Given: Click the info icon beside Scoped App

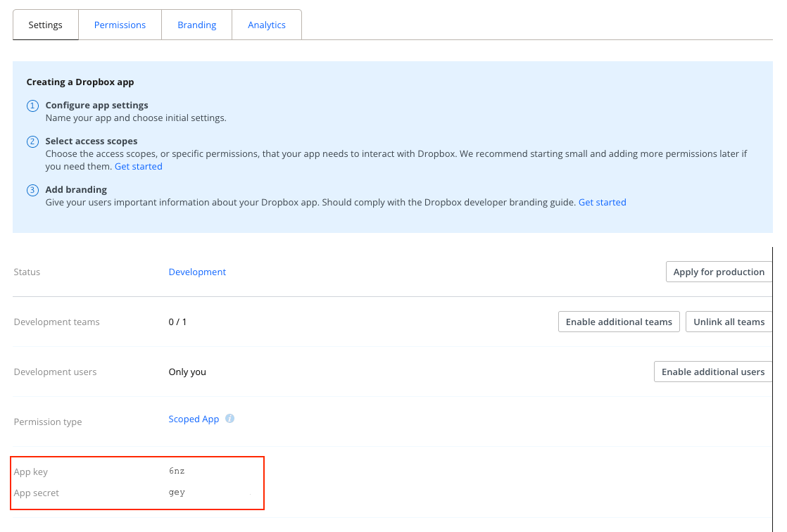Looking at the screenshot, I should (230, 419).
